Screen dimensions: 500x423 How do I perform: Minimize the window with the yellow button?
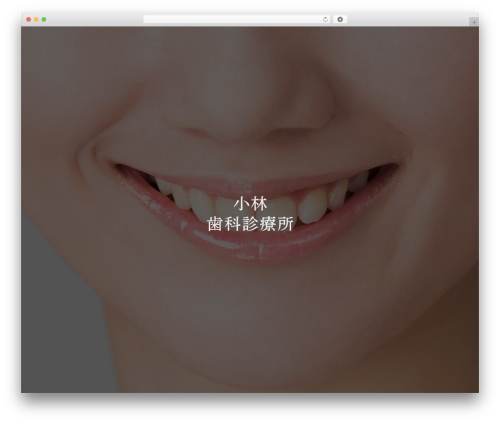coord(36,20)
